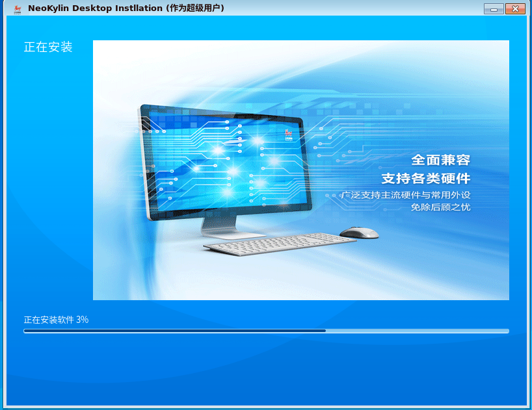532x410 pixels.
Task: Click the '全面兼容' slogan text
Action: [x=441, y=160]
